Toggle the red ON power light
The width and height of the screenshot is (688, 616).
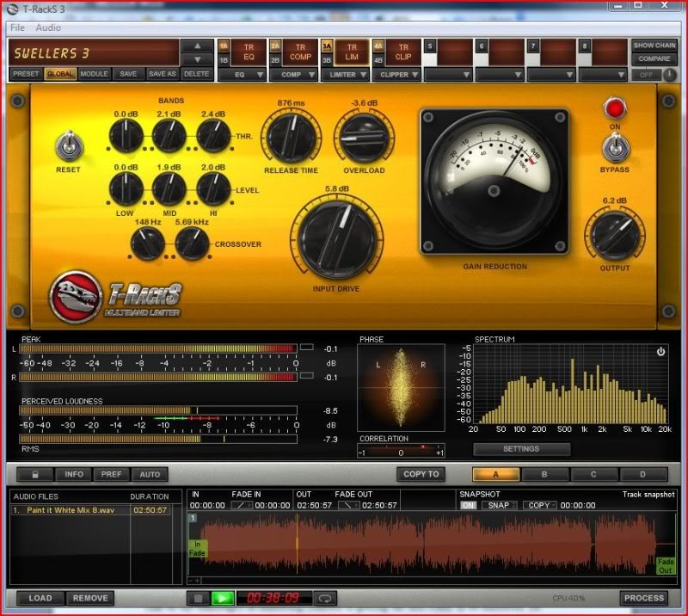(615, 108)
